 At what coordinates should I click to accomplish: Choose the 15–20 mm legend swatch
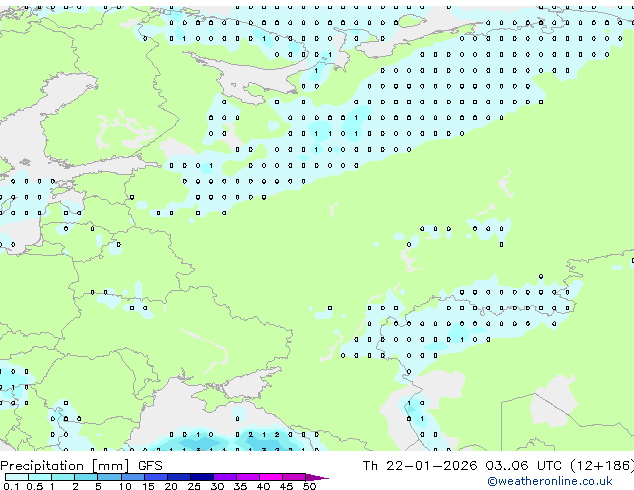(x=156, y=477)
